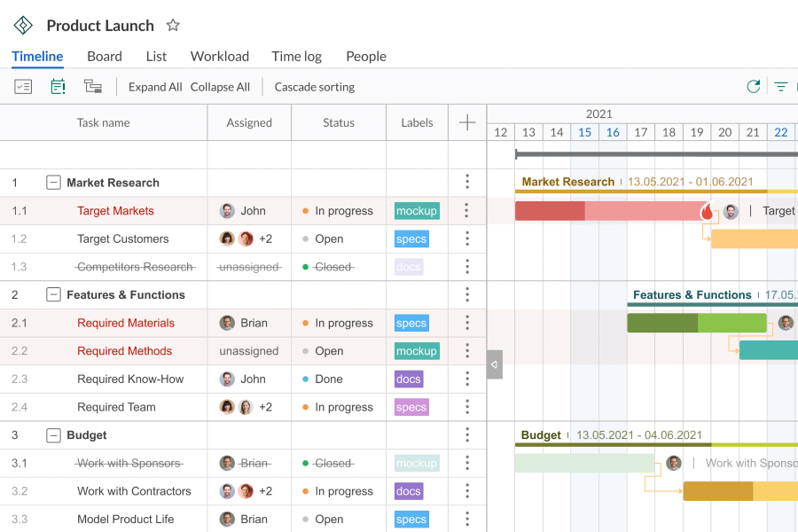Screen dimensions: 798x532
Task: Click the Required Materials green Gantt bar
Action: click(697, 323)
